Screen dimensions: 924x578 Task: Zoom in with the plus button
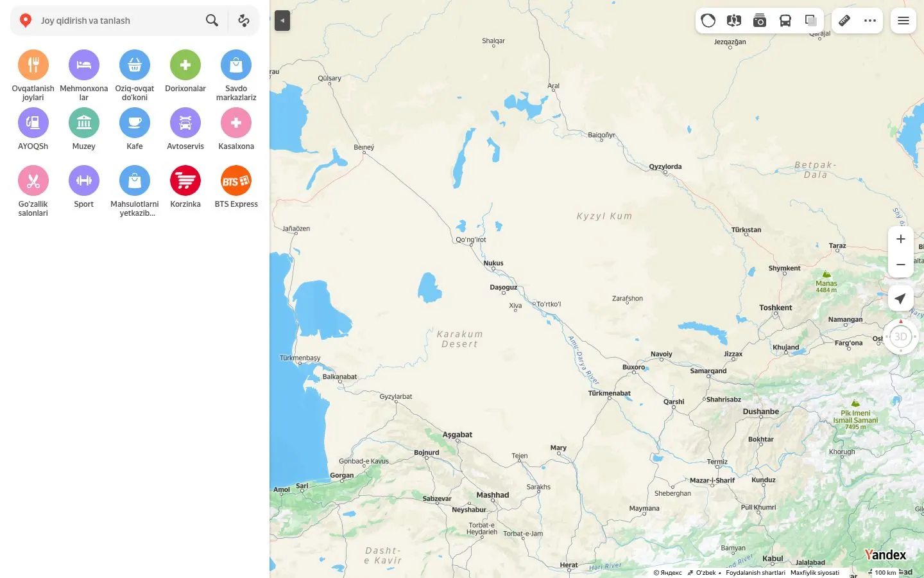pos(901,239)
